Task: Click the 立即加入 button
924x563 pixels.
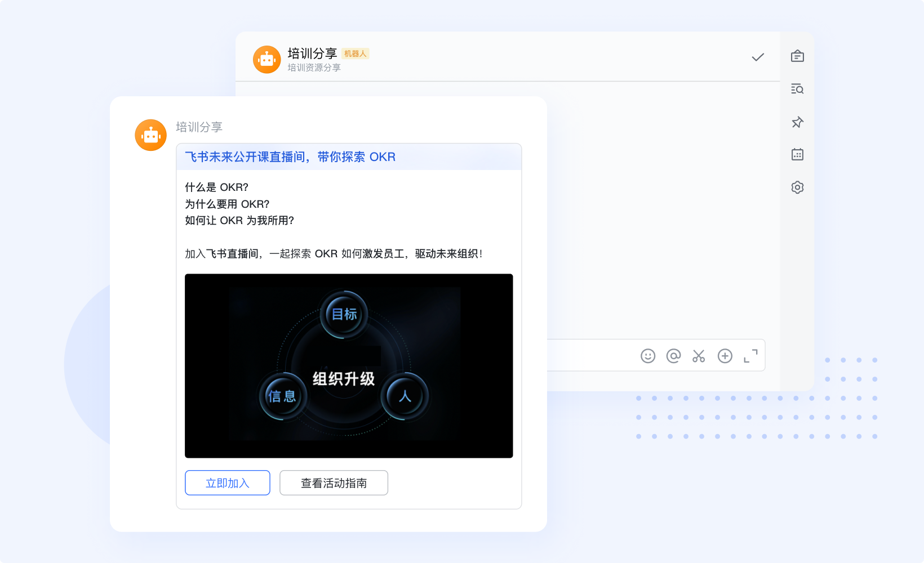Action: point(228,482)
